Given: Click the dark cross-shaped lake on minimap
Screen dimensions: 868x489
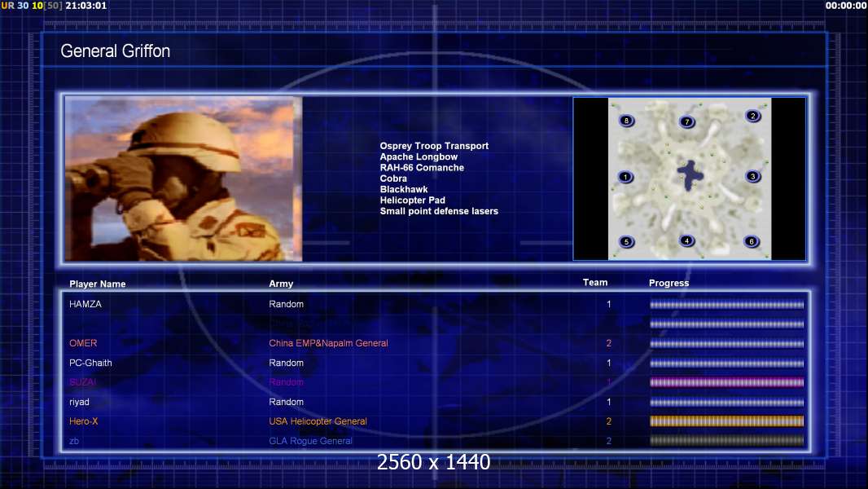Looking at the screenshot, I should [x=690, y=175].
